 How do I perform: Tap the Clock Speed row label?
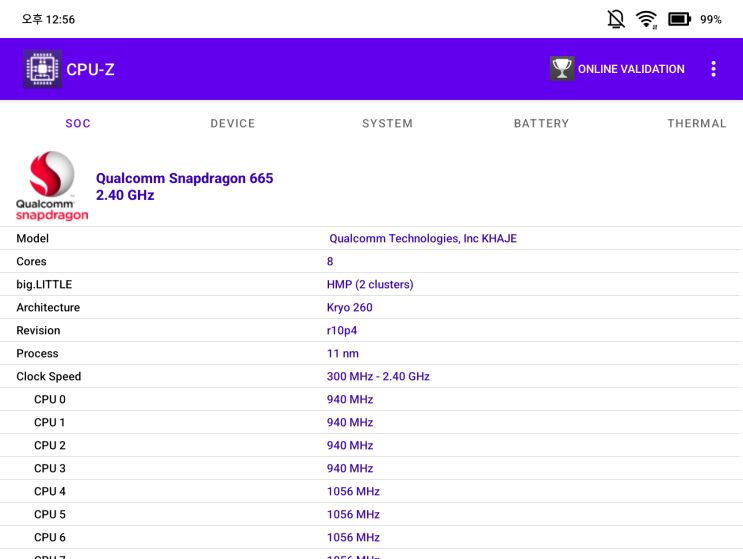click(49, 376)
